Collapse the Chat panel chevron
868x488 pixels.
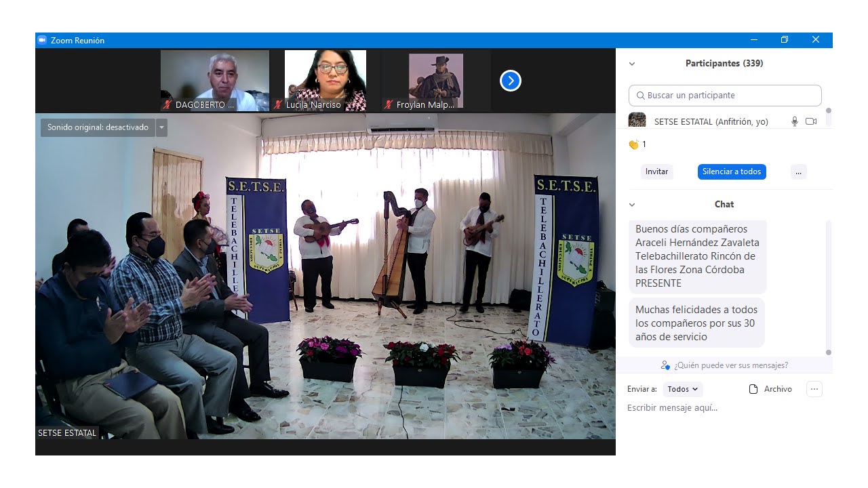coord(632,205)
